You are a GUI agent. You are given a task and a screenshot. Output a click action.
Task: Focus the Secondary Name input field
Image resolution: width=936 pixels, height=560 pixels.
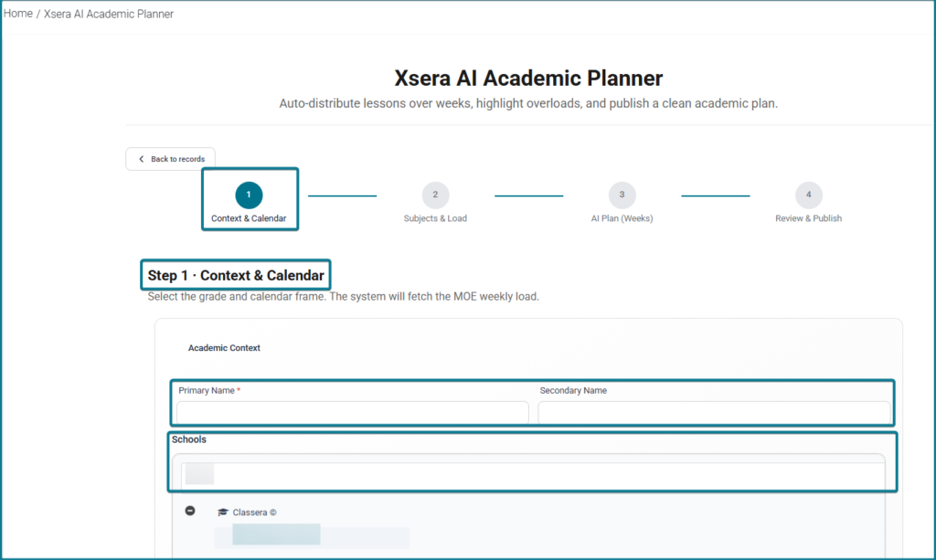(714, 413)
